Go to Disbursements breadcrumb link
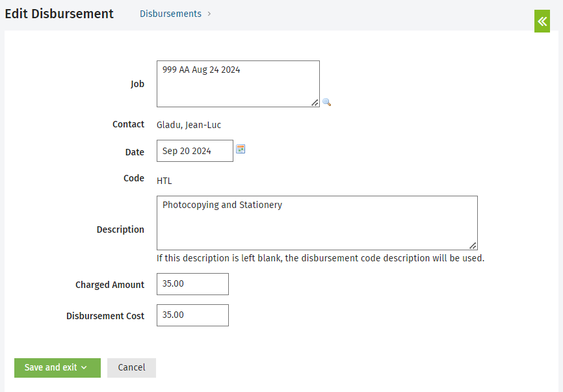The height and width of the screenshot is (392, 563). click(170, 14)
